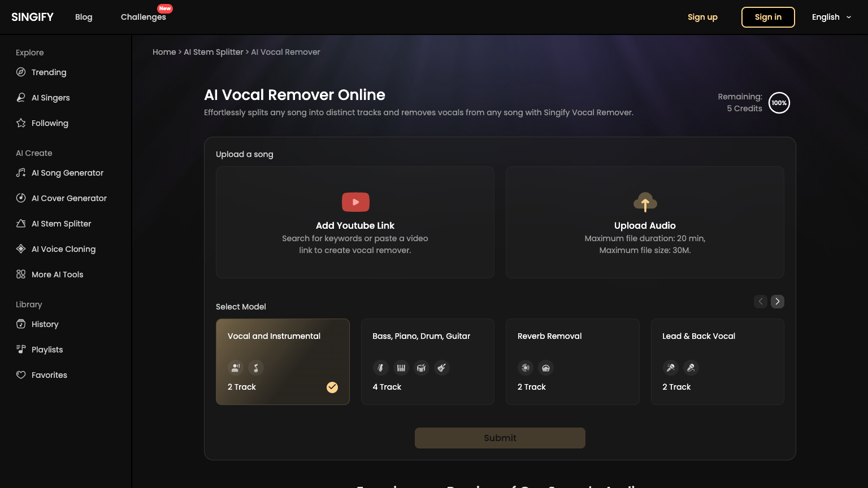Open the English language dropdown
Screen dimensions: 868x488
(x=831, y=17)
